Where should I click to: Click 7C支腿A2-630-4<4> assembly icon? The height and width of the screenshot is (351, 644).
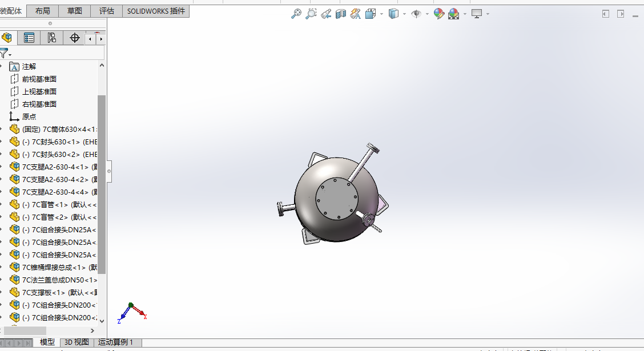click(x=14, y=192)
